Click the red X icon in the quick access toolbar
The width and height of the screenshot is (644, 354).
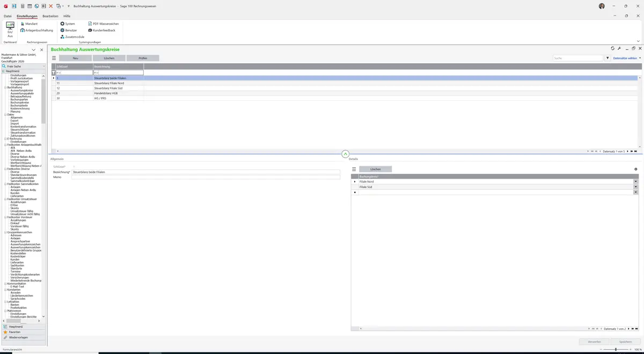coord(50,5)
